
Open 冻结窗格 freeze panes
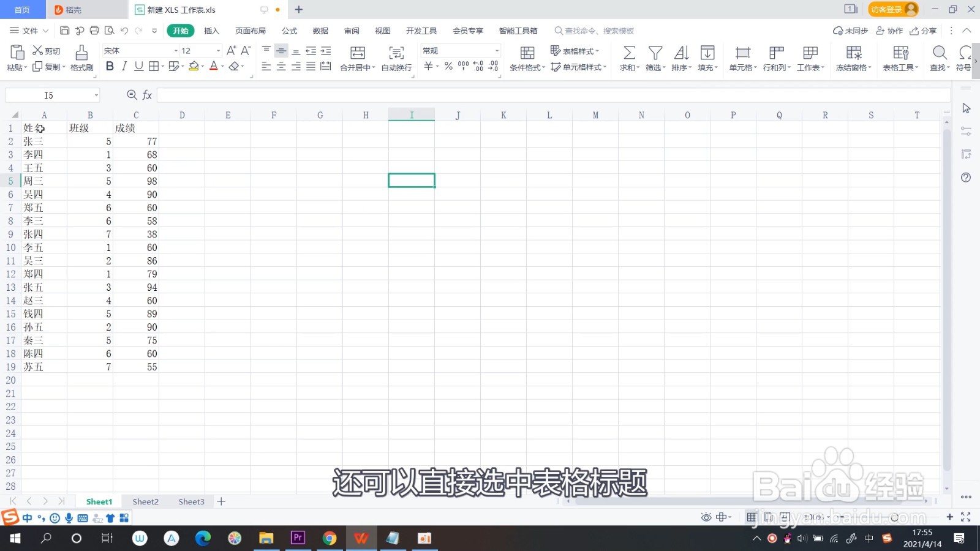tap(854, 58)
